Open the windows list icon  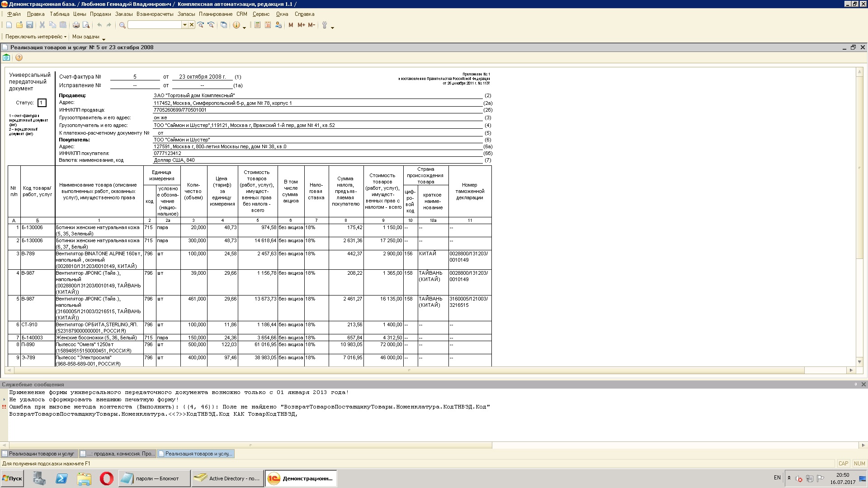224,25
